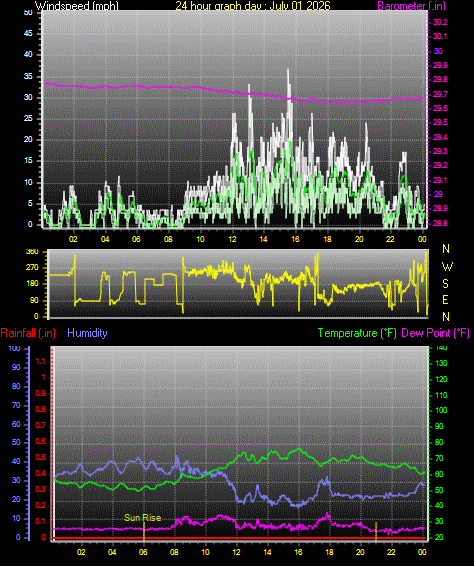Click the "Barometer (.in)" axis title
Screen dimensions: 474x566
(412, 5)
